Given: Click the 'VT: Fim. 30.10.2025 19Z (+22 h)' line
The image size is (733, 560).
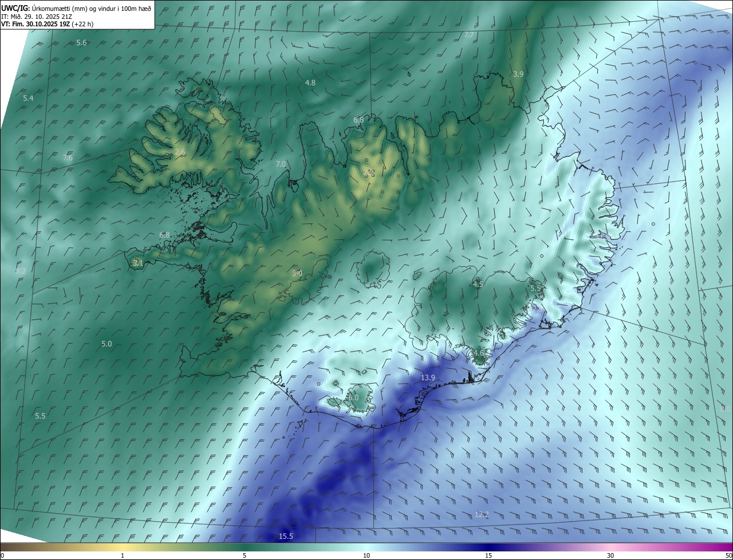Looking at the screenshot, I should [x=48, y=24].
